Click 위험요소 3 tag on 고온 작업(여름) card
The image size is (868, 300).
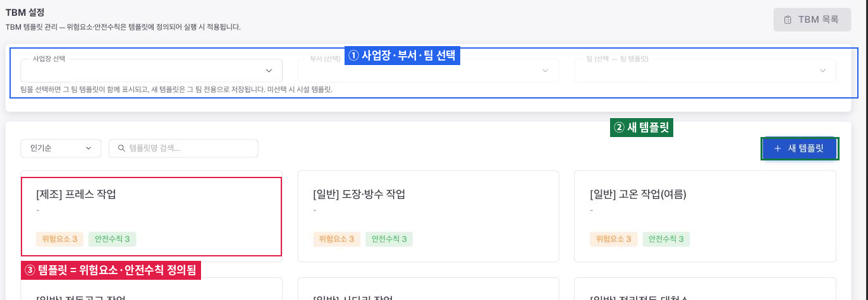tap(613, 239)
